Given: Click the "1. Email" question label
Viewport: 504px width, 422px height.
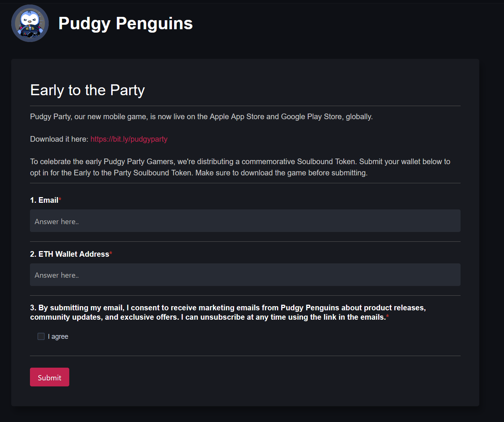Looking at the screenshot, I should [44, 200].
